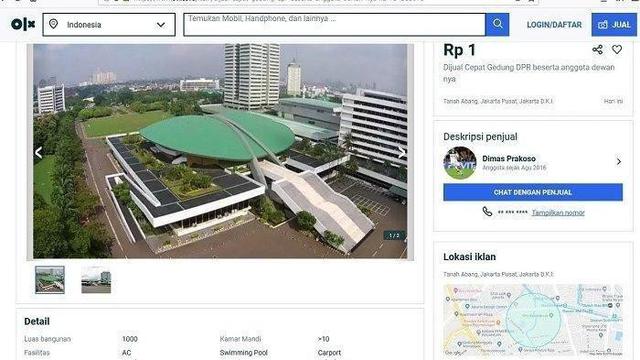Click the phone icon beside hidden number
Image resolution: width=640 pixels, height=360 pixels.
(x=487, y=211)
